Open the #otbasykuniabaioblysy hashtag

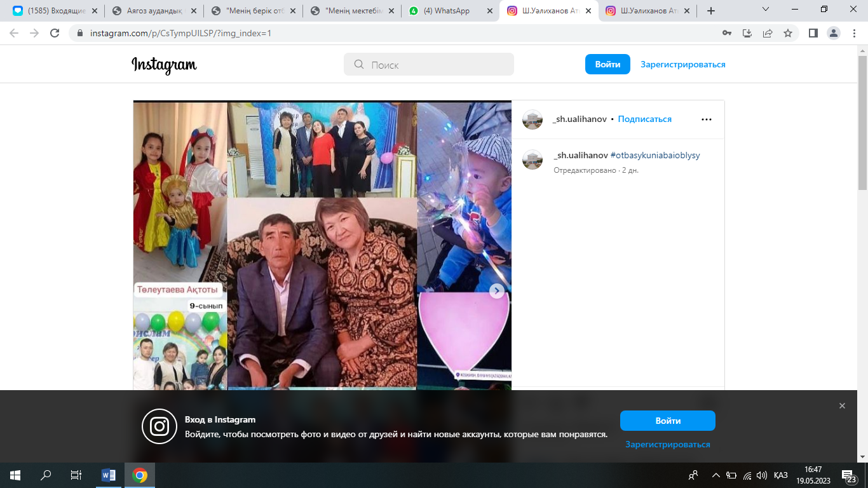pos(655,155)
